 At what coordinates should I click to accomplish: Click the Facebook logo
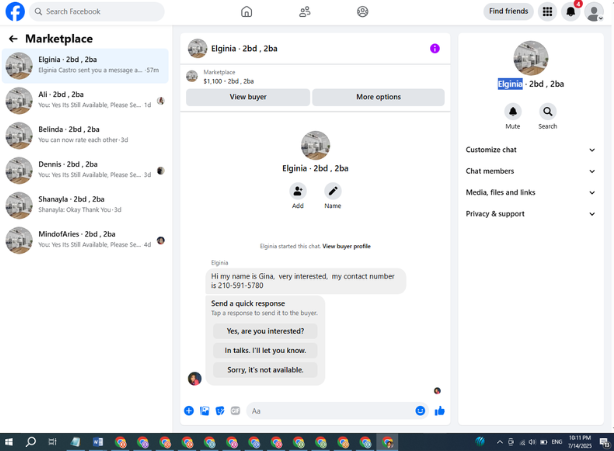(15, 11)
